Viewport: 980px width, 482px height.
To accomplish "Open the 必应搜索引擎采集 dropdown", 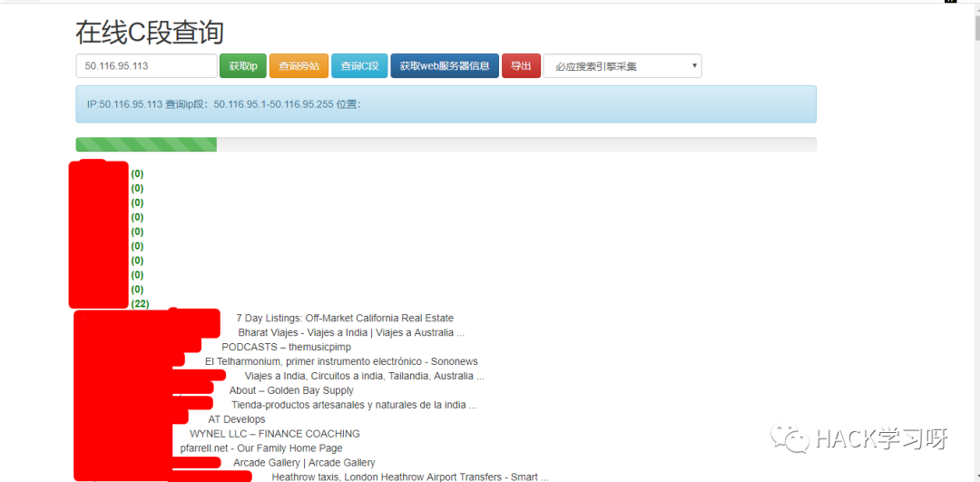I will (x=622, y=66).
